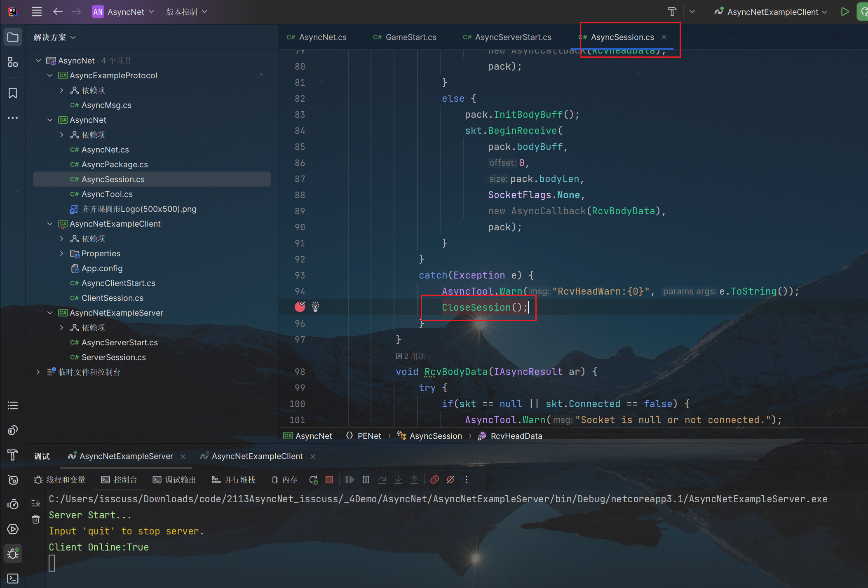Open AsyncTool.cs in solution tree
Viewport: 868px width, 588px height.
[x=107, y=194]
